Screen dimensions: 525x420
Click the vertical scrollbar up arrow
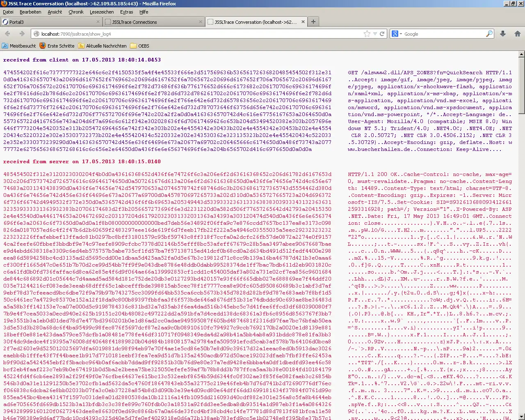pyautogui.click(x=521, y=54)
